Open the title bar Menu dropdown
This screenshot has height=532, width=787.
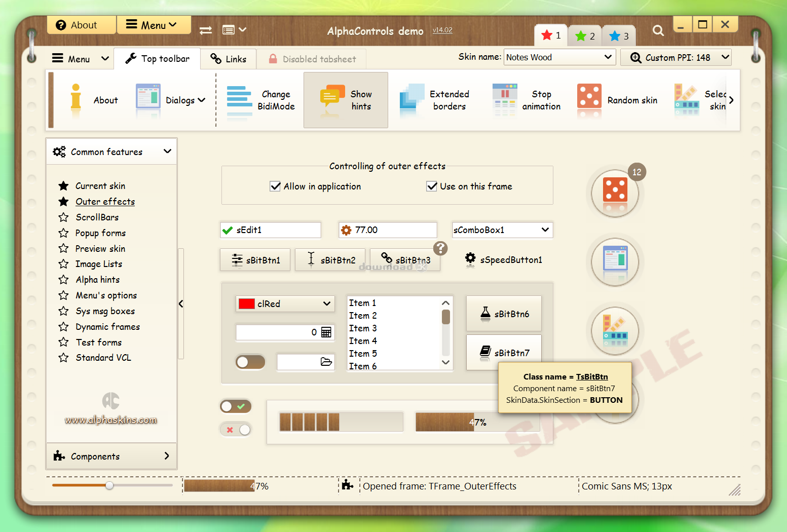154,25
